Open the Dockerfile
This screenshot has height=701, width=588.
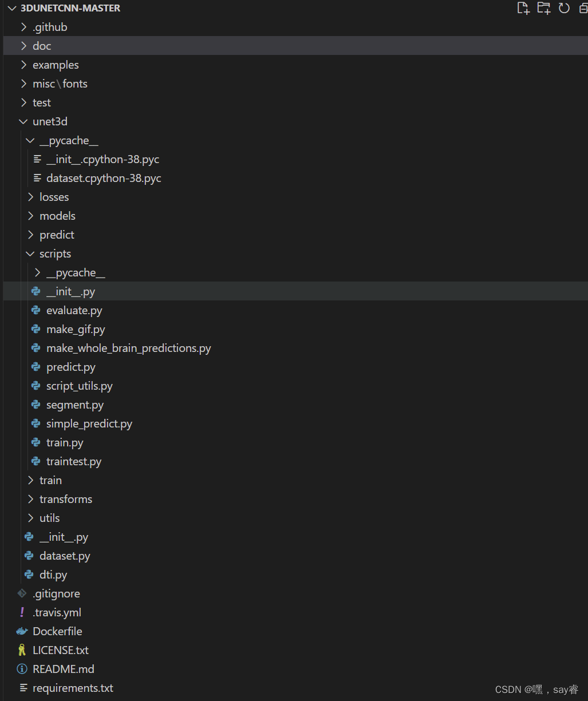[x=57, y=631]
